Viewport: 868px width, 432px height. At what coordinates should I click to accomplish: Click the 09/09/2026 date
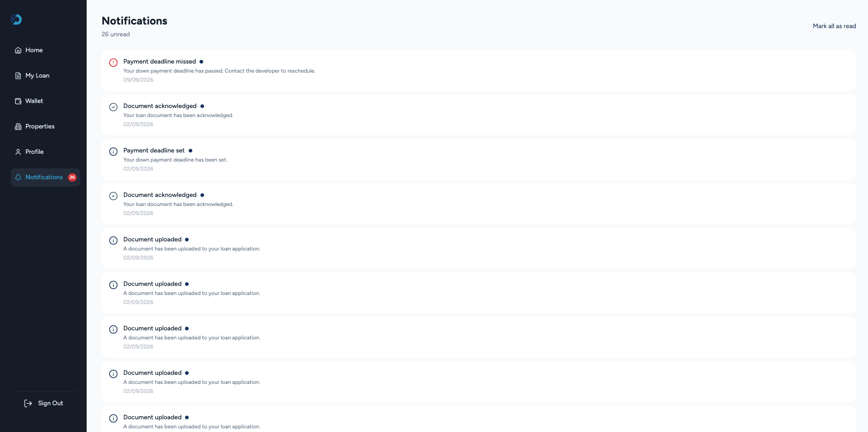(x=138, y=80)
